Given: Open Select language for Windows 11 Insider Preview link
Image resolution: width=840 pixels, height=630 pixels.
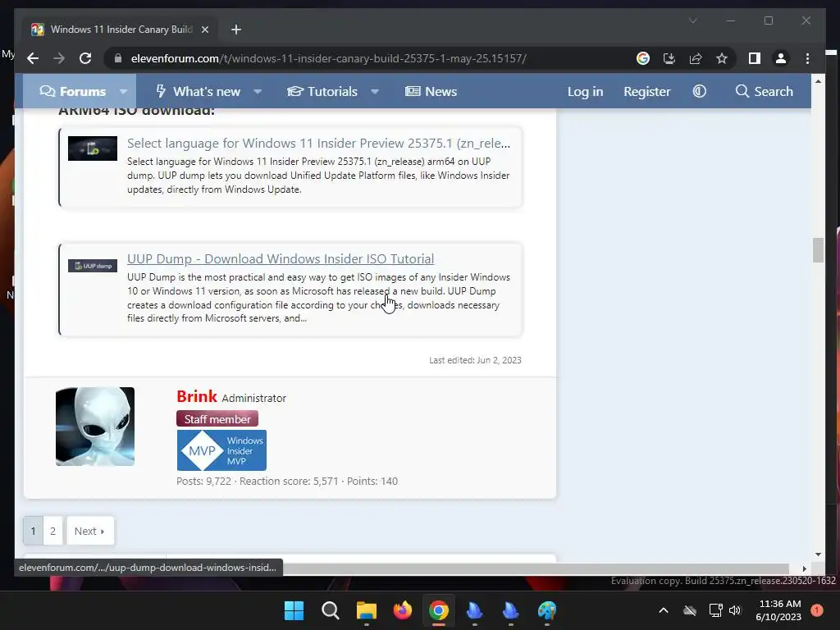Looking at the screenshot, I should [318, 143].
